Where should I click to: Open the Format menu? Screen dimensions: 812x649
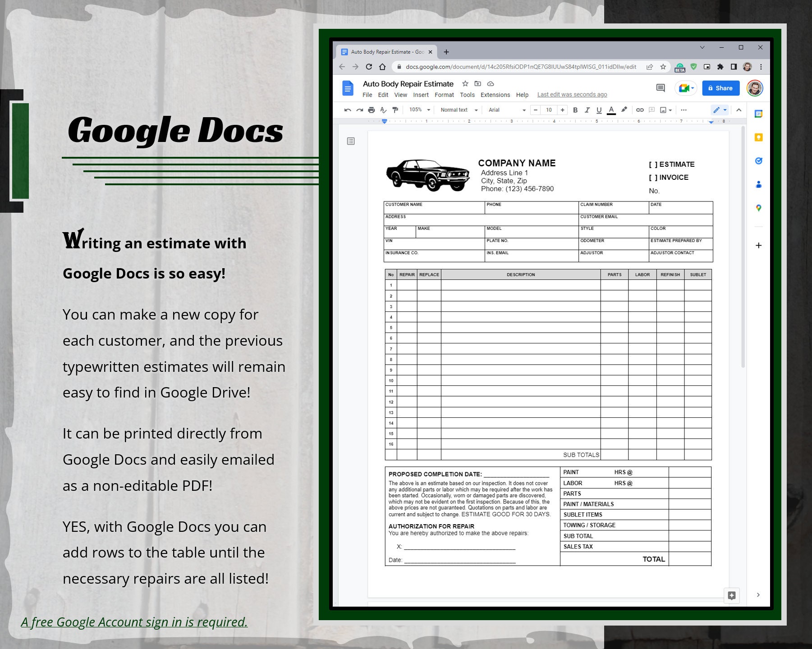click(x=445, y=95)
